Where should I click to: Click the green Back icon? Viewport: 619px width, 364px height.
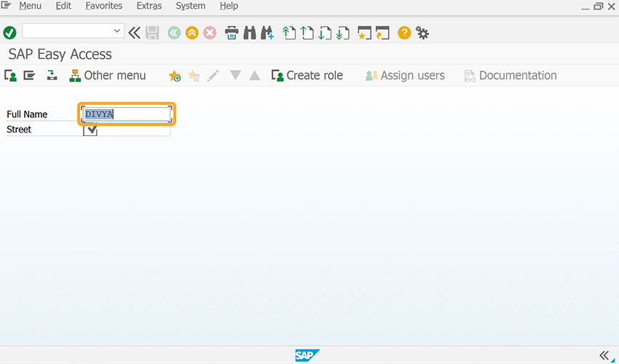click(x=174, y=33)
